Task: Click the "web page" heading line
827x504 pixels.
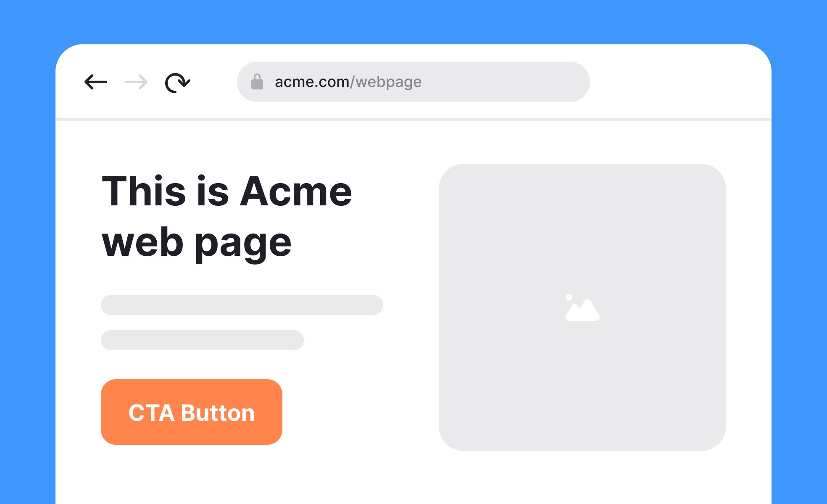Action: pyautogui.click(x=197, y=243)
